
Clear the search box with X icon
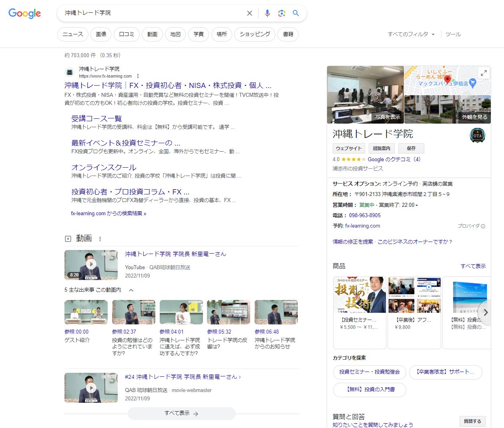pos(249,13)
